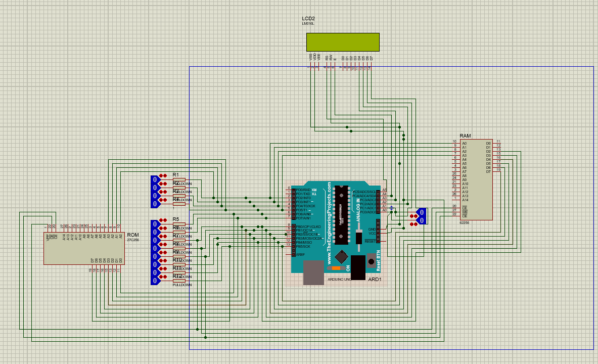The width and height of the screenshot is (598, 364).
Task: Click the ARD1 component label
Action: [x=375, y=280]
